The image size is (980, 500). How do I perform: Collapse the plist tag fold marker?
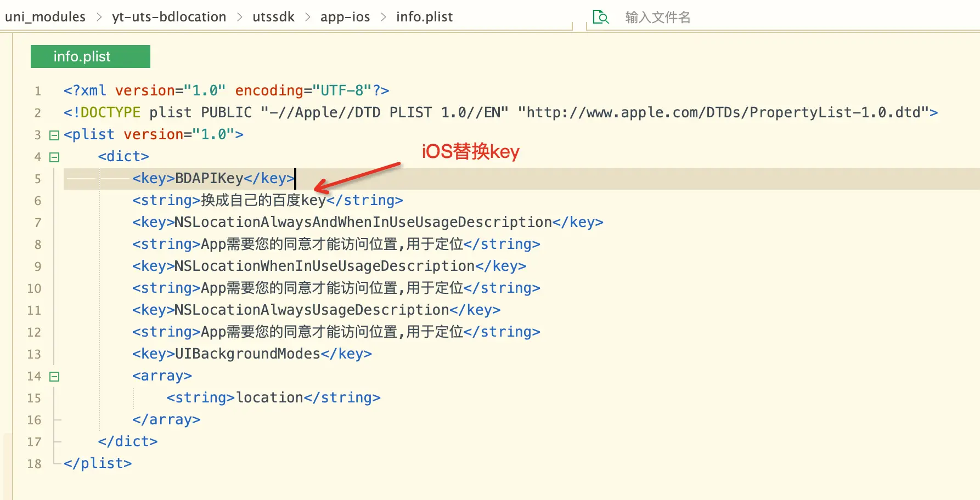[x=54, y=135]
